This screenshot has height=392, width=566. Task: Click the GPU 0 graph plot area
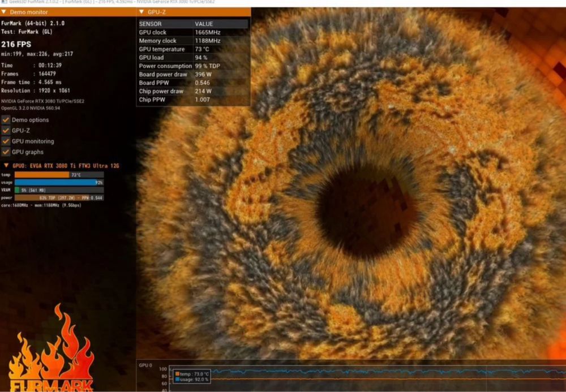pyautogui.click(x=367, y=378)
